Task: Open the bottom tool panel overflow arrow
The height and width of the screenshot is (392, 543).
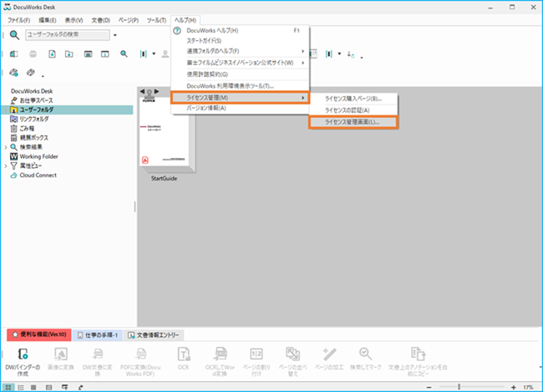Action: [540, 367]
